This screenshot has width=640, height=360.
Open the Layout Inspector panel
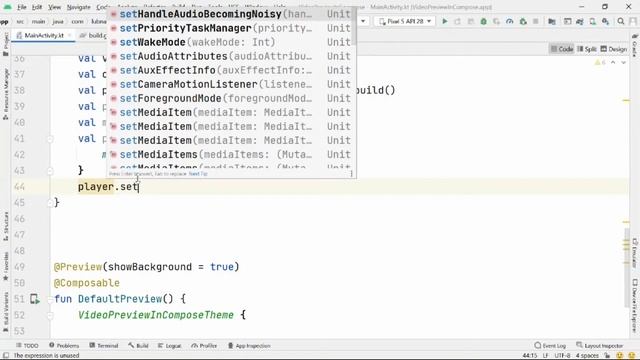point(600,346)
